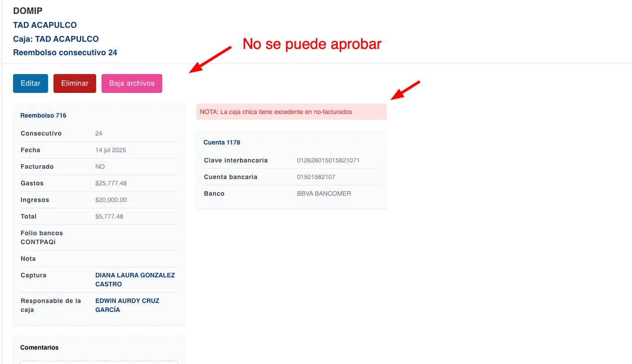Click the Fecha value 14 jul 2025

[110, 150]
